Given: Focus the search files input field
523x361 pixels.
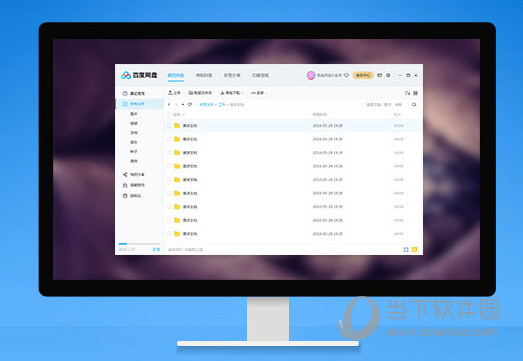Looking at the screenshot, I should coord(384,104).
